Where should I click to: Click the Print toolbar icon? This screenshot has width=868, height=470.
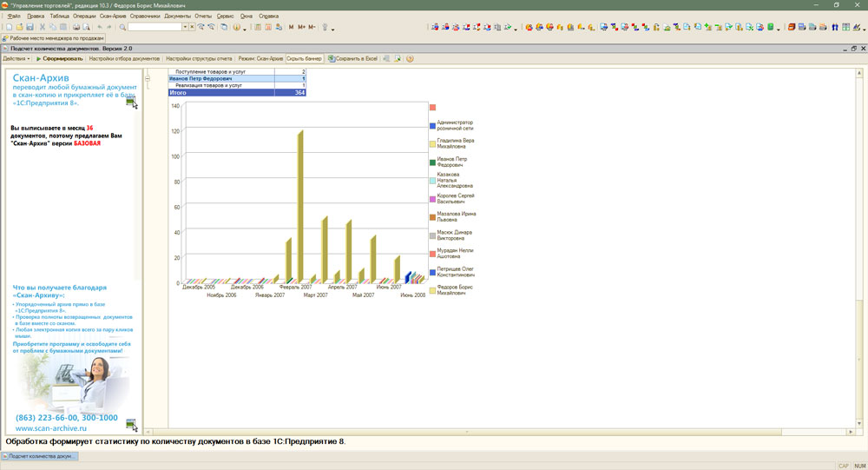coord(76,27)
